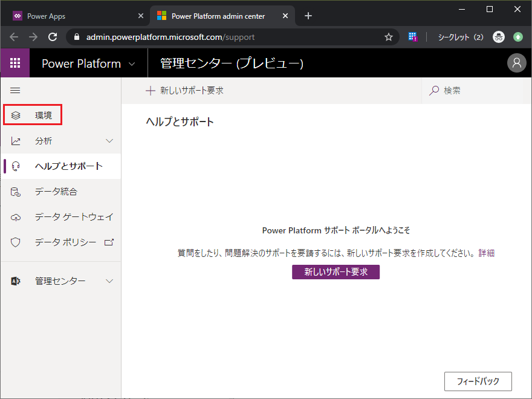Viewport: 532px width, 399px height.
Task: View site security lock info
Action: 77,37
